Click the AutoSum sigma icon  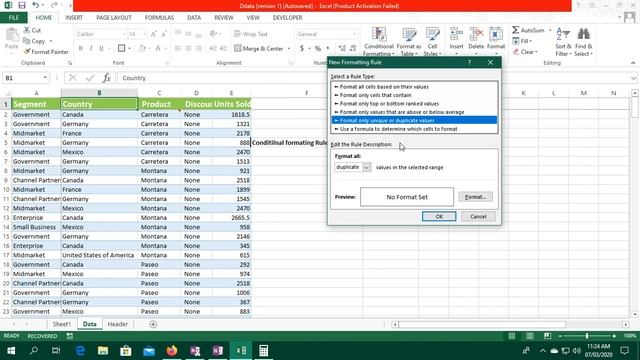(516, 30)
